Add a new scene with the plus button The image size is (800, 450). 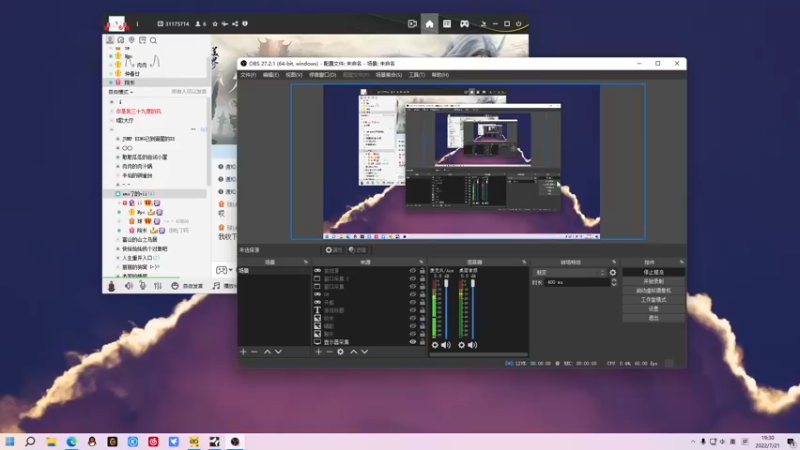pos(243,352)
